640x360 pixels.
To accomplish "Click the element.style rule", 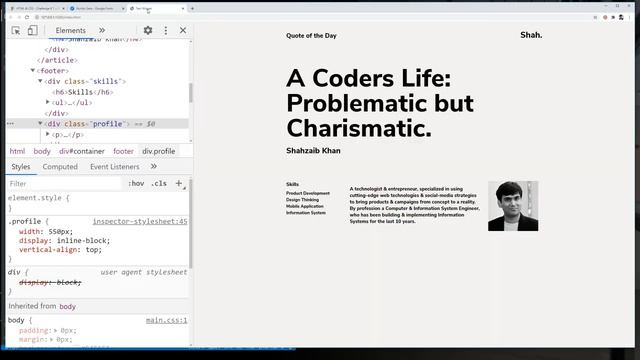I will point(39,198).
